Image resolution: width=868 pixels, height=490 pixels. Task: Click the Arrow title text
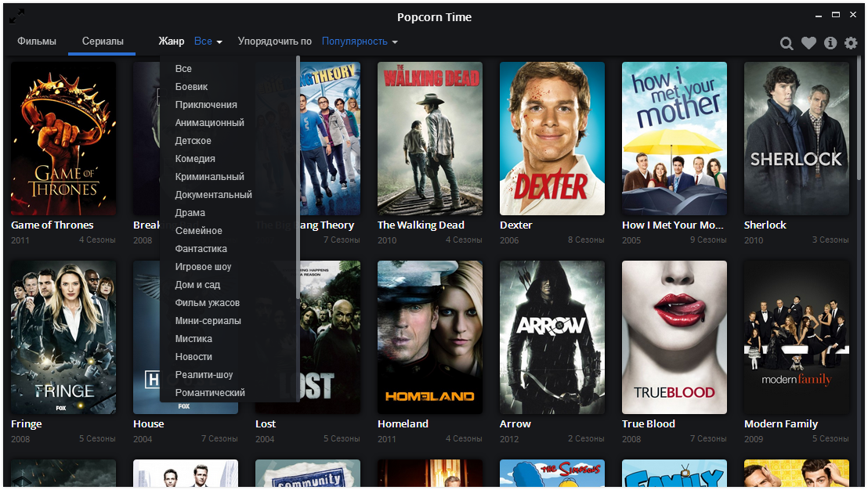click(x=515, y=424)
